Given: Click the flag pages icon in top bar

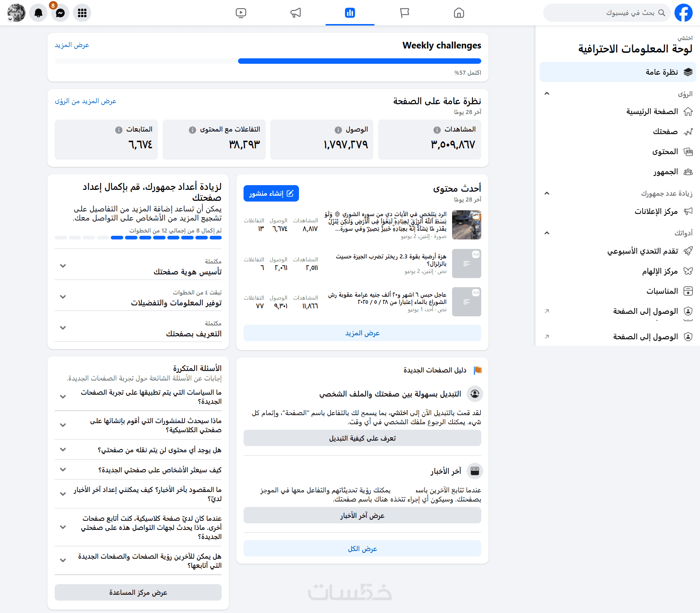Looking at the screenshot, I should coord(404,13).
